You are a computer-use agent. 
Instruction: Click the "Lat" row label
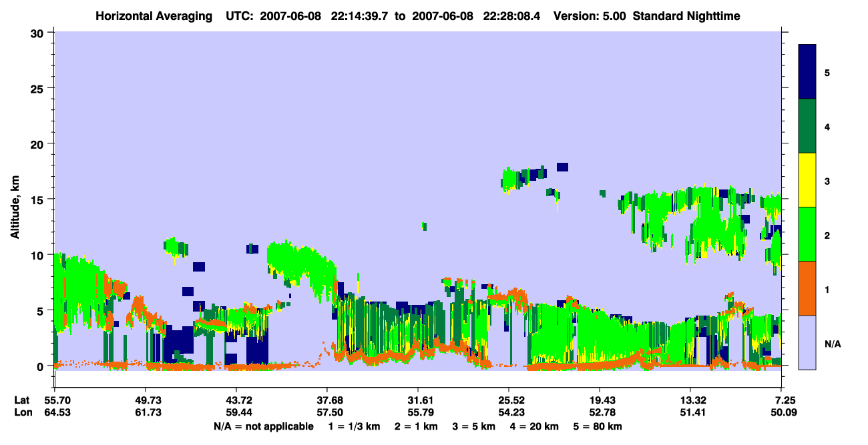(22, 400)
